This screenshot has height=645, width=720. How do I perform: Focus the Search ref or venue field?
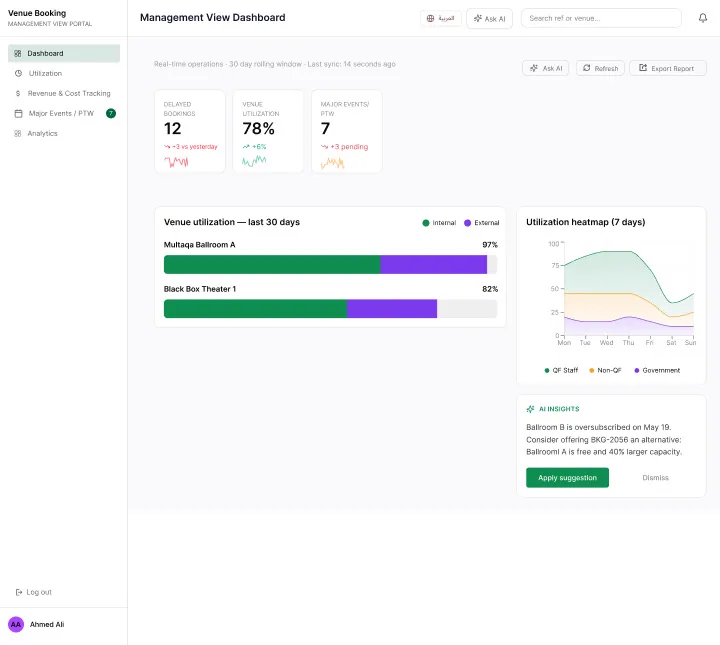click(601, 18)
